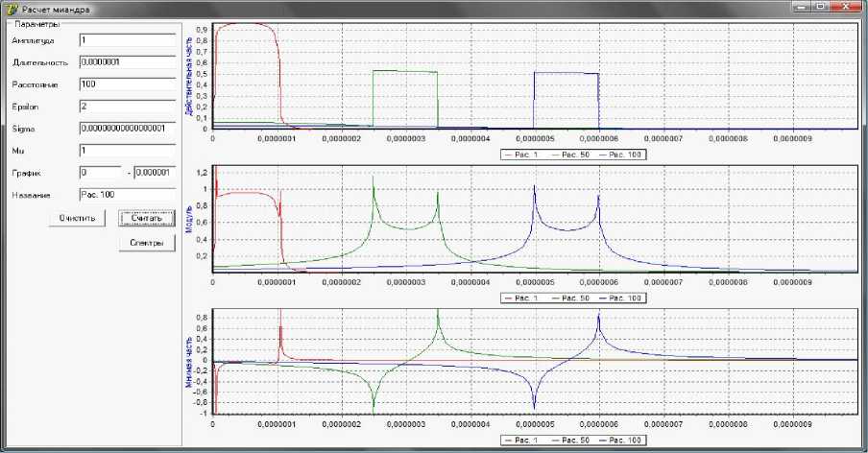Image resolution: width=868 pixels, height=453 pixels.
Task: Close the Расчет миандра window
Action: (847, 7)
